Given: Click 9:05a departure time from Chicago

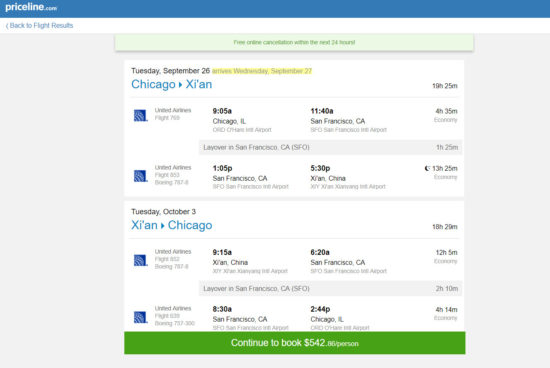Looking at the screenshot, I should tap(222, 111).
